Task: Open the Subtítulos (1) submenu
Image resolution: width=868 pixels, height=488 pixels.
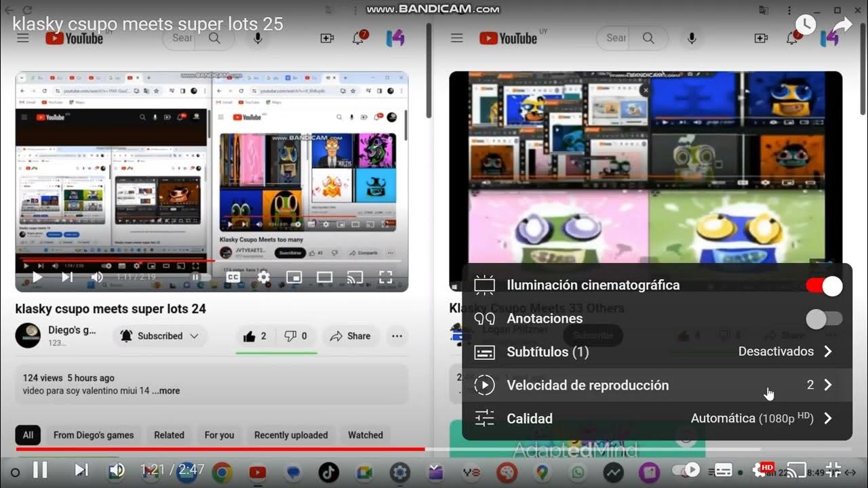Action: (656, 352)
